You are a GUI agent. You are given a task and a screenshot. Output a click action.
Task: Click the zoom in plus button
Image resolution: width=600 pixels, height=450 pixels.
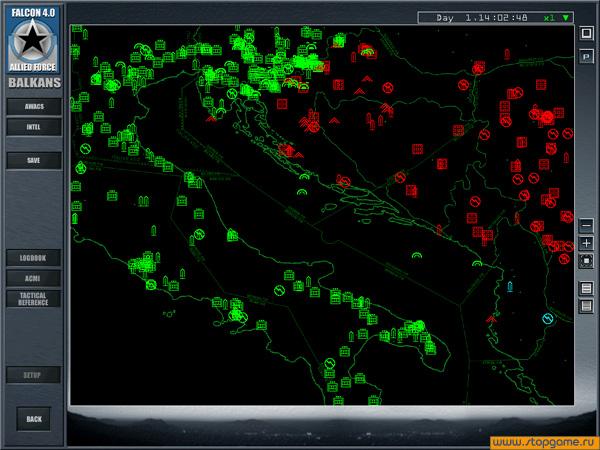click(x=586, y=243)
